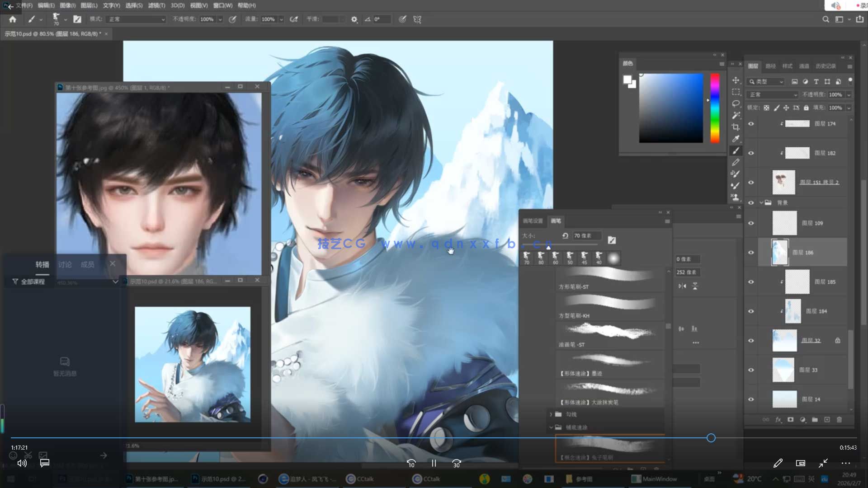Select the Lasso tool

[736, 103]
